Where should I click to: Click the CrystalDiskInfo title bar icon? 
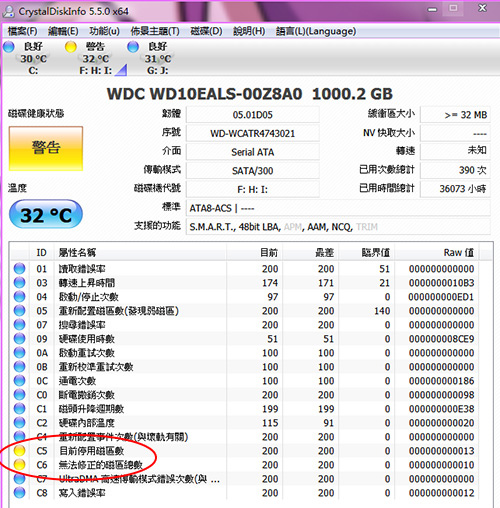(9, 11)
